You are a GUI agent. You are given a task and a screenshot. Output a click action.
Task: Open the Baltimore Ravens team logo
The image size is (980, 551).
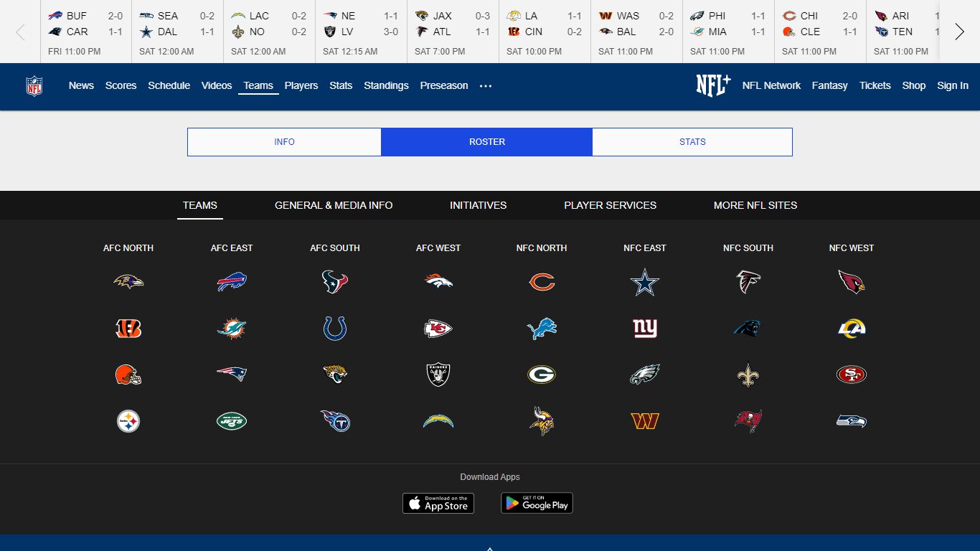(x=128, y=282)
